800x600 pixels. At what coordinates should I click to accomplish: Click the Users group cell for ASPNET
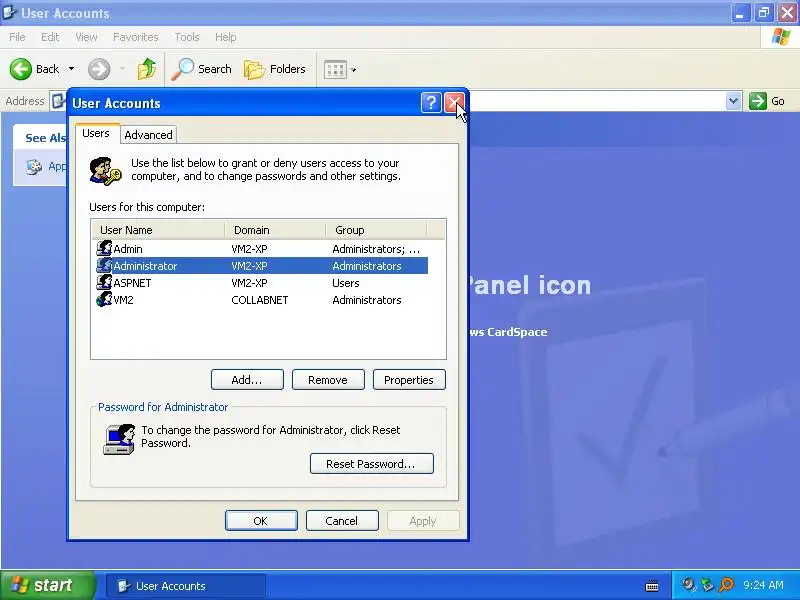(x=346, y=283)
